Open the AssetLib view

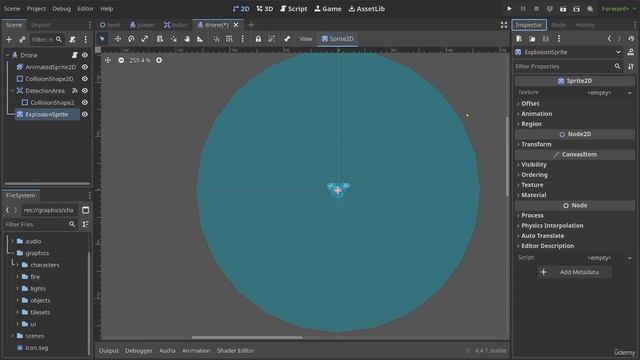click(367, 9)
